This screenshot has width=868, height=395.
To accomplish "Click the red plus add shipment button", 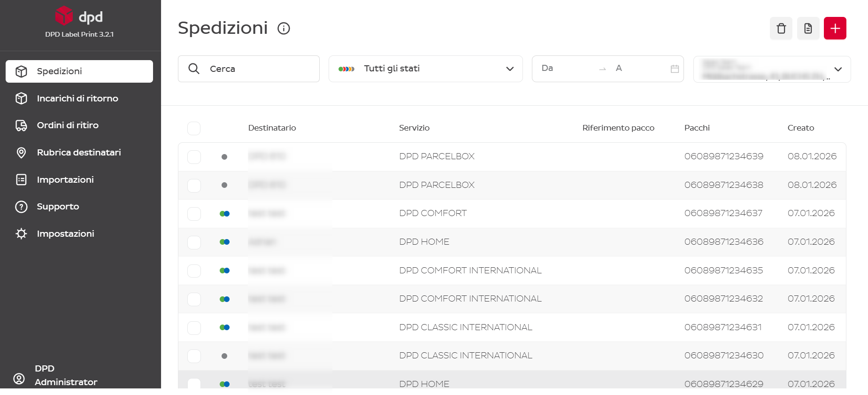I will [x=835, y=29].
